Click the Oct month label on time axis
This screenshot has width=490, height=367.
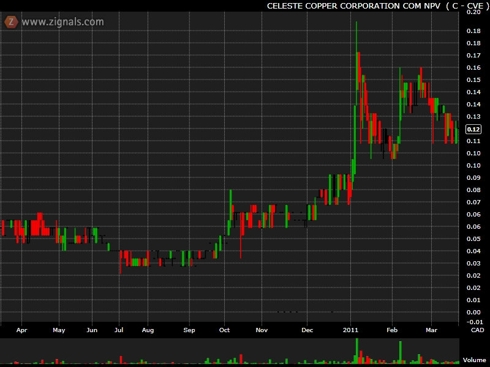(224, 330)
